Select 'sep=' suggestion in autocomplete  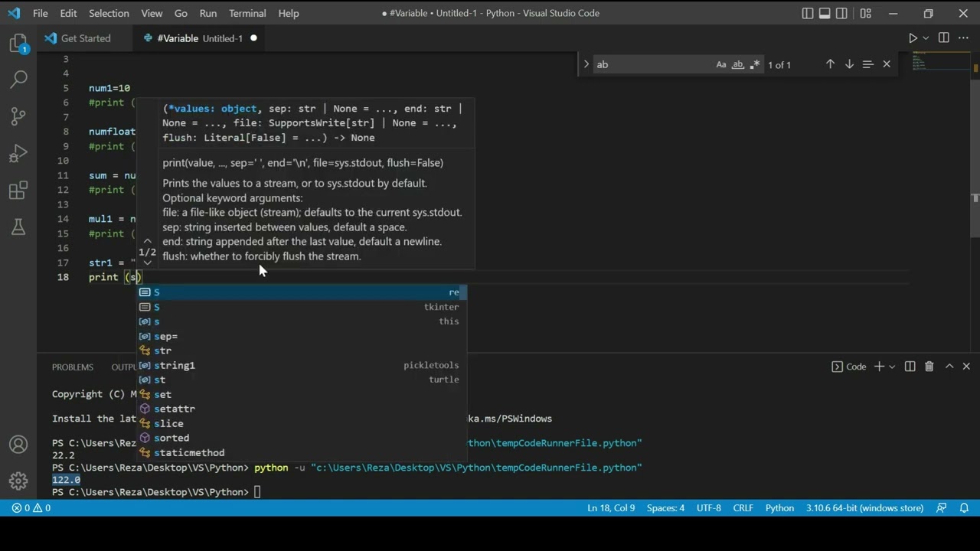pos(302,336)
